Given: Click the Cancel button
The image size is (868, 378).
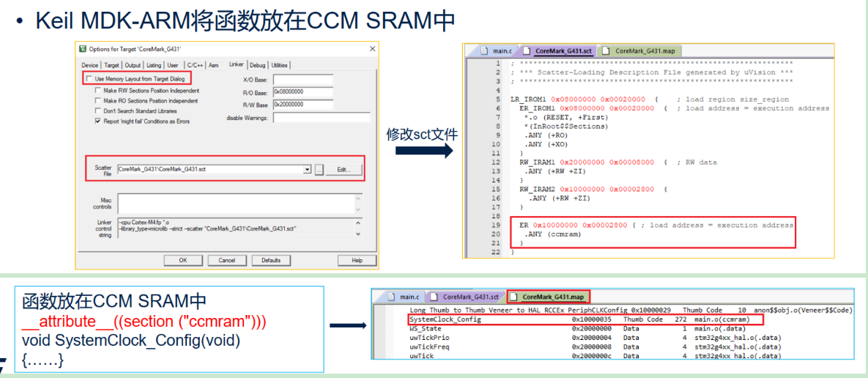Looking at the screenshot, I should 227,260.
